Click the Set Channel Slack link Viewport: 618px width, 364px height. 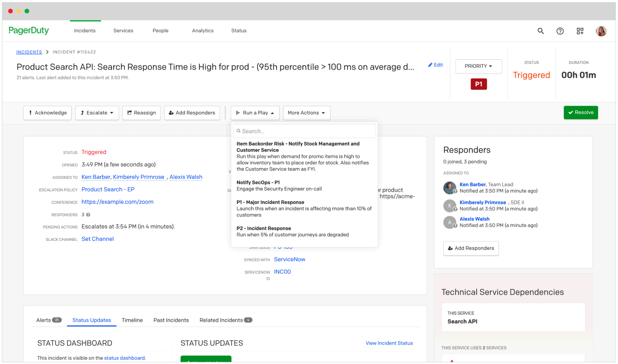pos(98,239)
